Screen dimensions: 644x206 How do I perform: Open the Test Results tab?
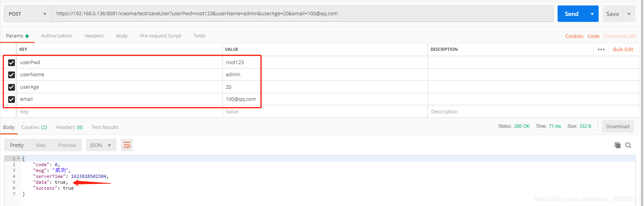105,127
